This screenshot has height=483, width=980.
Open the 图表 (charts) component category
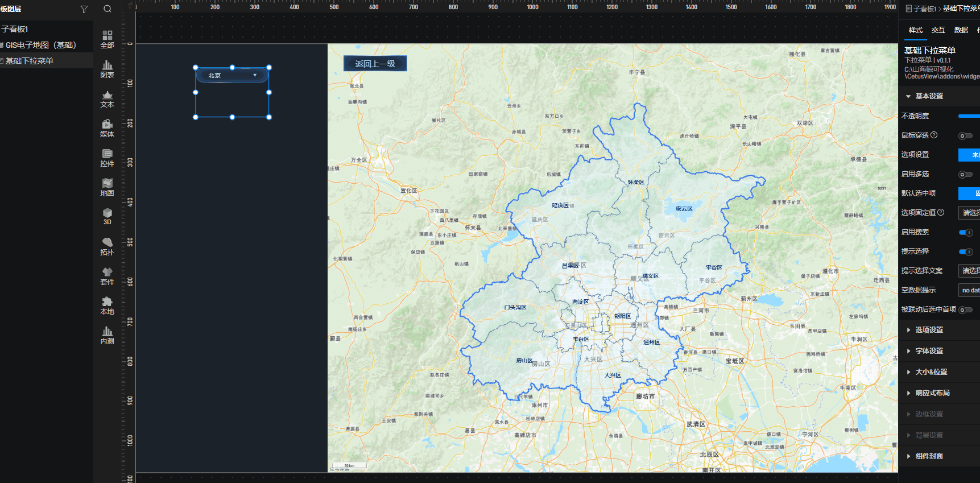coord(107,69)
